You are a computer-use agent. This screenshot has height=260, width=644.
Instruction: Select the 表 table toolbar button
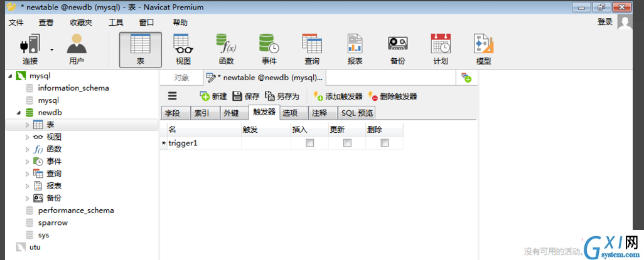(141, 49)
